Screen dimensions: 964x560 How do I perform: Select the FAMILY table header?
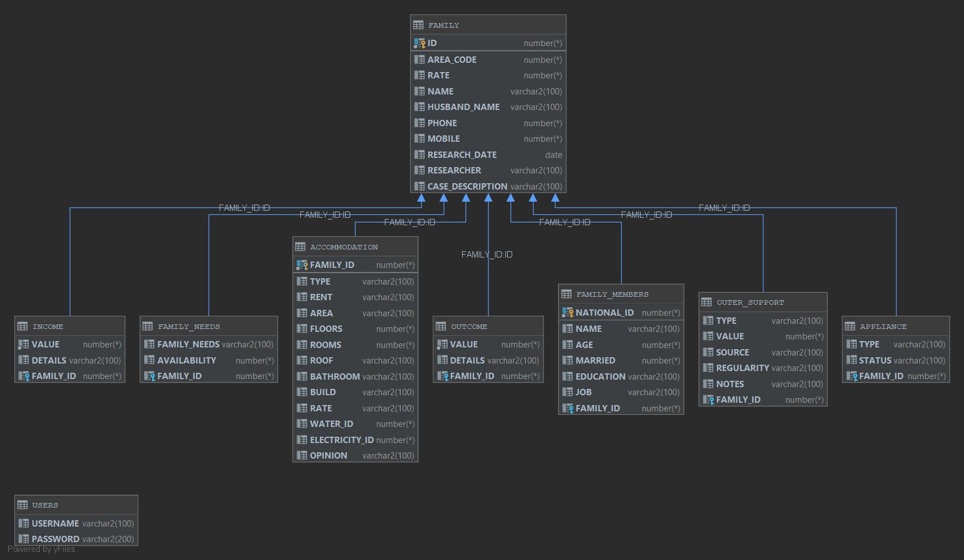(488, 25)
